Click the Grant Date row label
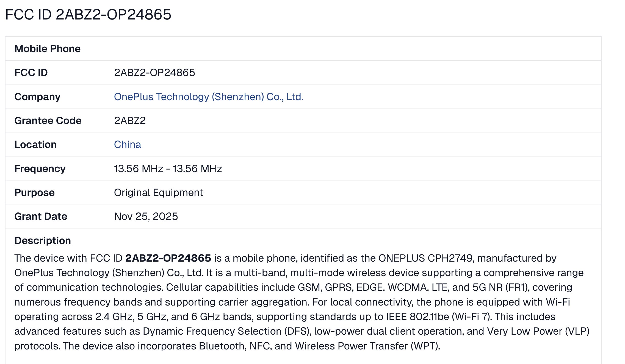 click(41, 216)
